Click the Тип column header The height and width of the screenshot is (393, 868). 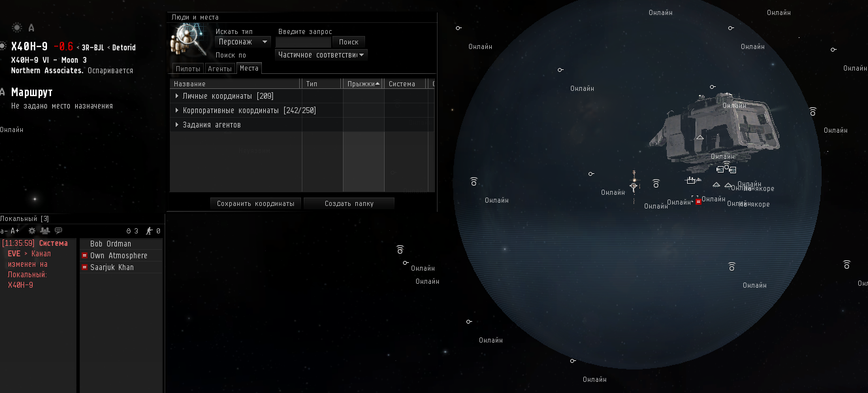[x=322, y=84]
